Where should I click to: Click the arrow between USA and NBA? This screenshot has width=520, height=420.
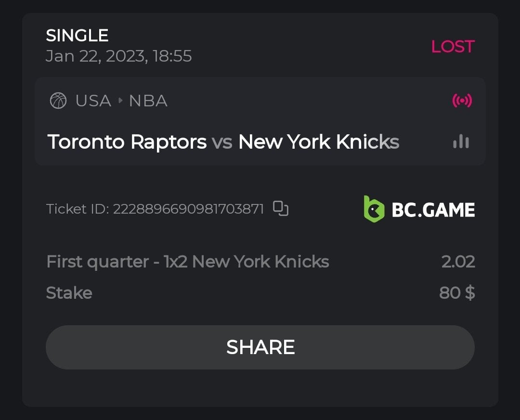120,101
